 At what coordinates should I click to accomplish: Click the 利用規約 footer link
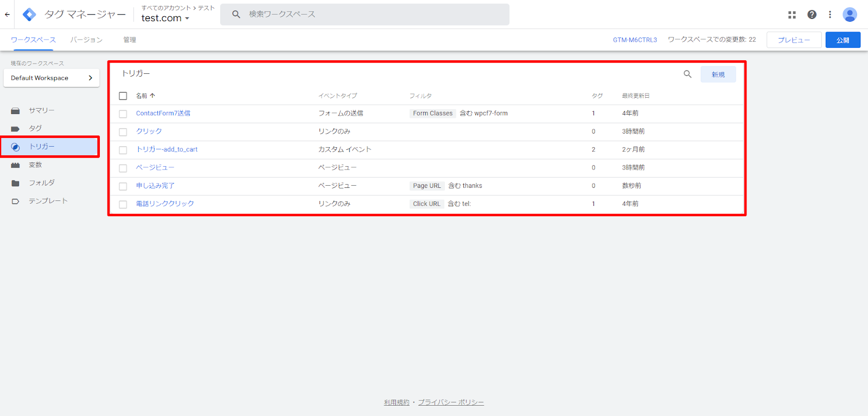(x=397, y=402)
